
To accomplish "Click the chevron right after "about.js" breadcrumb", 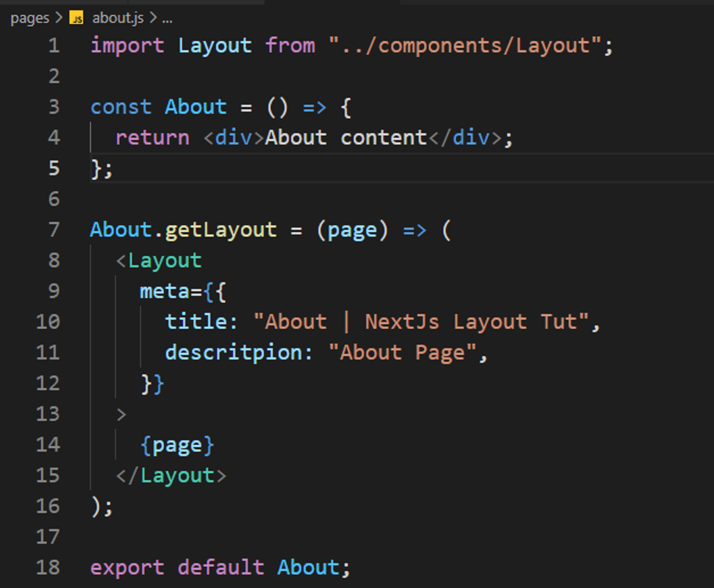I will coord(153,18).
